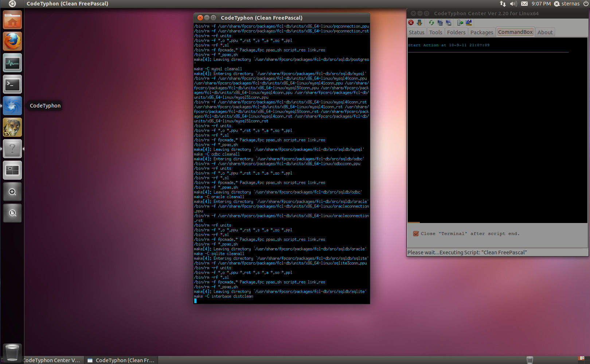Click the 'make -C interbase distclean' terminal line
Screen dimensions: 590x364
tap(223, 296)
